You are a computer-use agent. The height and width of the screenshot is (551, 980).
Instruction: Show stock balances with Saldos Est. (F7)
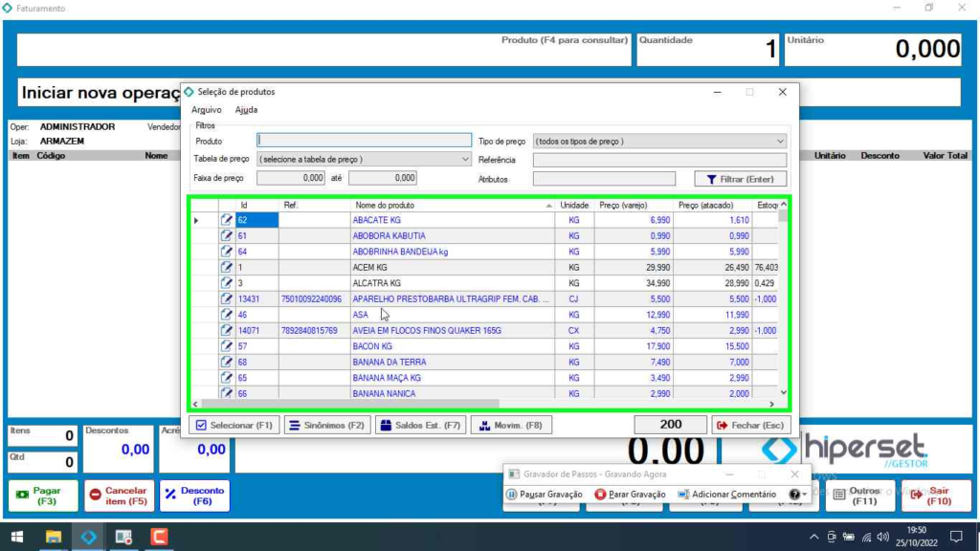(x=419, y=425)
